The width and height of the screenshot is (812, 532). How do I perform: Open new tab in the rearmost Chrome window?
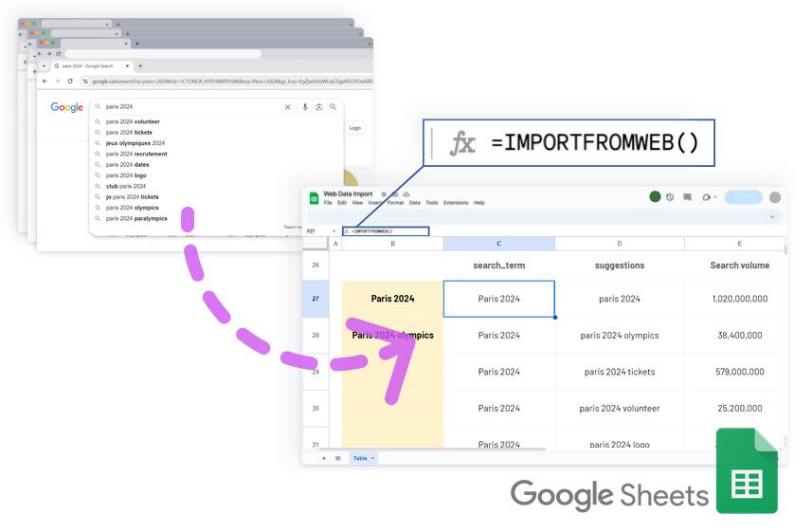[x=118, y=25]
